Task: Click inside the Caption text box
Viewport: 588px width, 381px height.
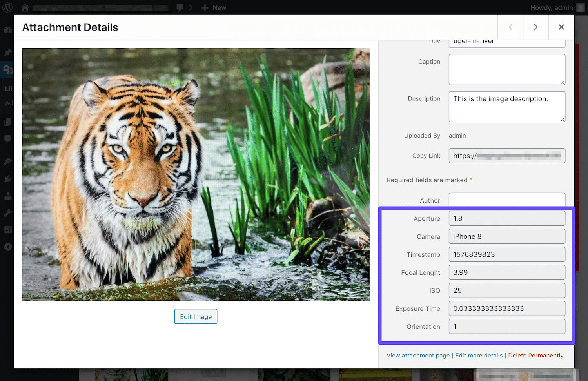Action: click(x=506, y=69)
